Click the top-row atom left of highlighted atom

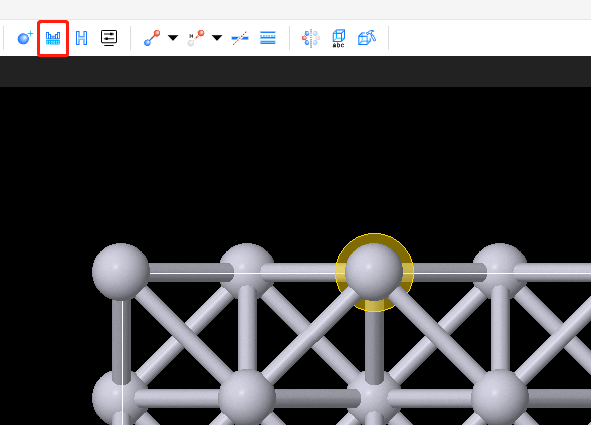point(247,270)
